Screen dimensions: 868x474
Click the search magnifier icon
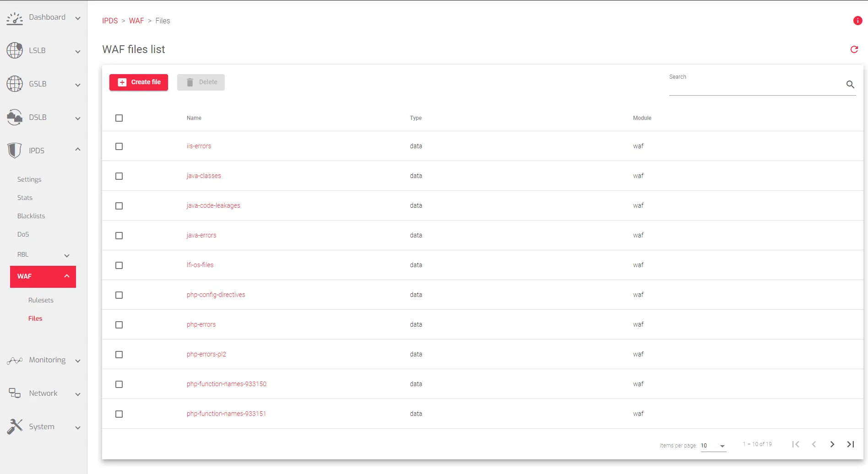click(850, 85)
